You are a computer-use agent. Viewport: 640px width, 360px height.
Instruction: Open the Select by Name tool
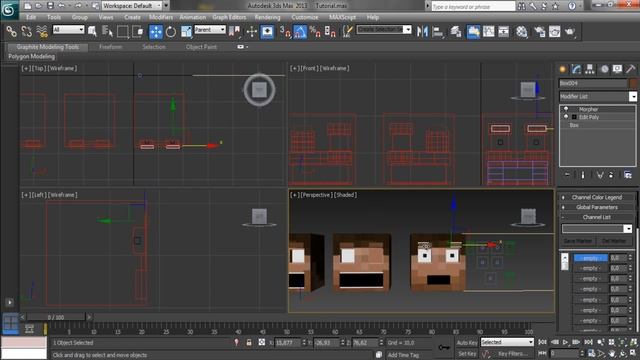(107, 31)
